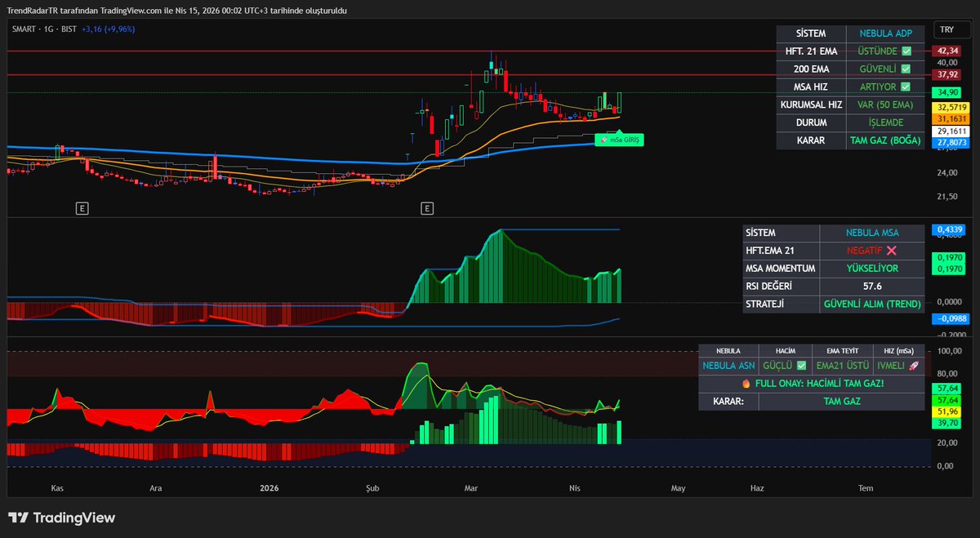Click the 40,00 price scale value
This screenshot has width=980, height=538.
click(x=947, y=62)
